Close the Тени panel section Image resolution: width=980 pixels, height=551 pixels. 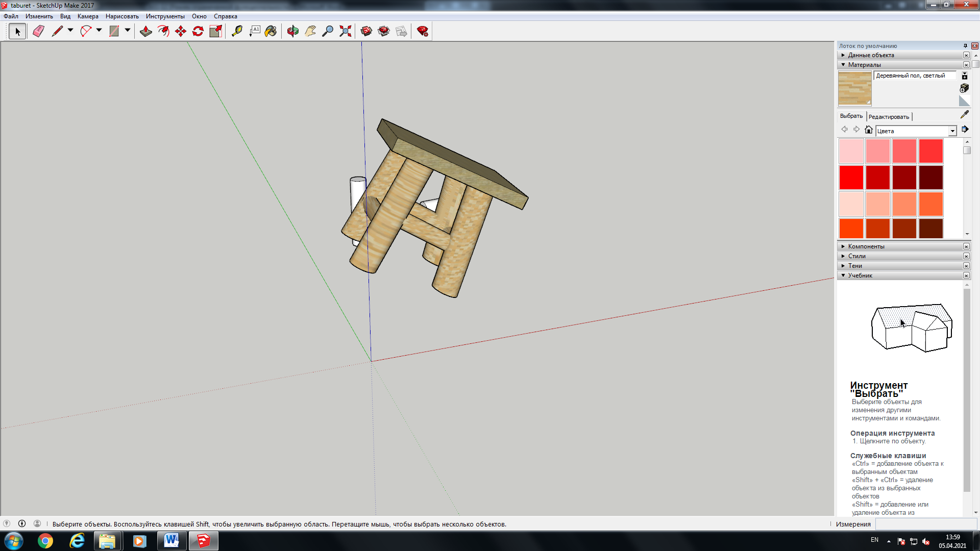[x=966, y=266]
